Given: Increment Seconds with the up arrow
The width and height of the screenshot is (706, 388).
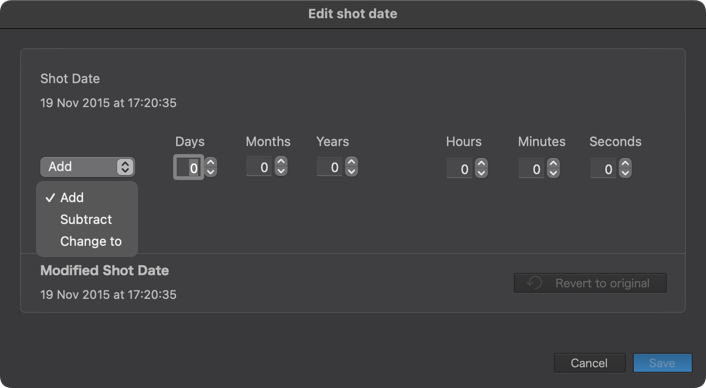Looking at the screenshot, I should 625,163.
